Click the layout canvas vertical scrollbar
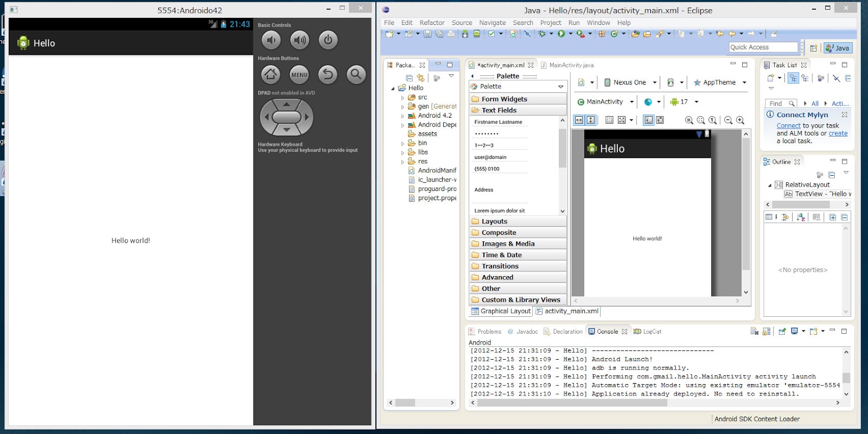Image resolution: width=868 pixels, height=434 pixels. (746, 213)
